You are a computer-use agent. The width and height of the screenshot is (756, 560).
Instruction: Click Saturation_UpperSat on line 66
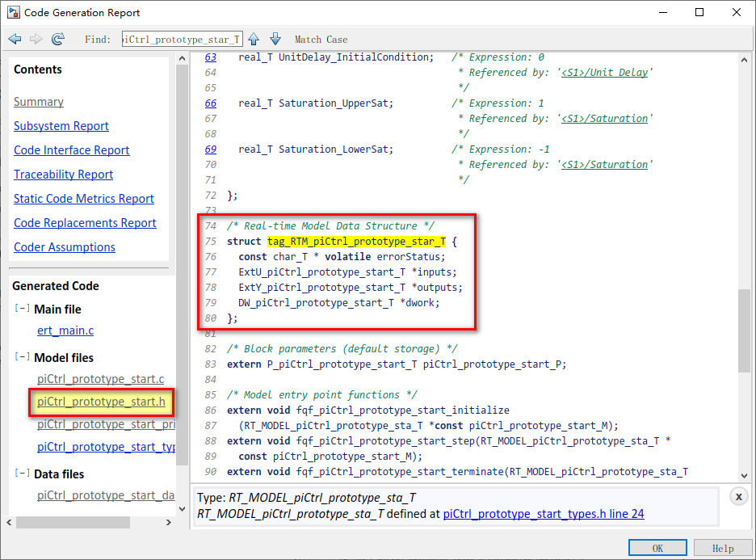(333, 103)
